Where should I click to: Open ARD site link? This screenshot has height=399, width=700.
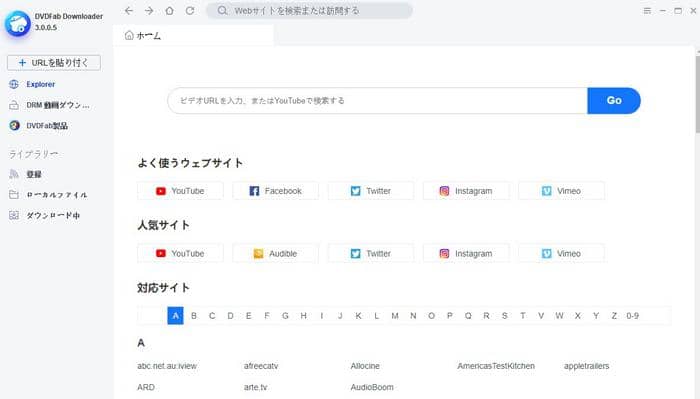tap(146, 387)
